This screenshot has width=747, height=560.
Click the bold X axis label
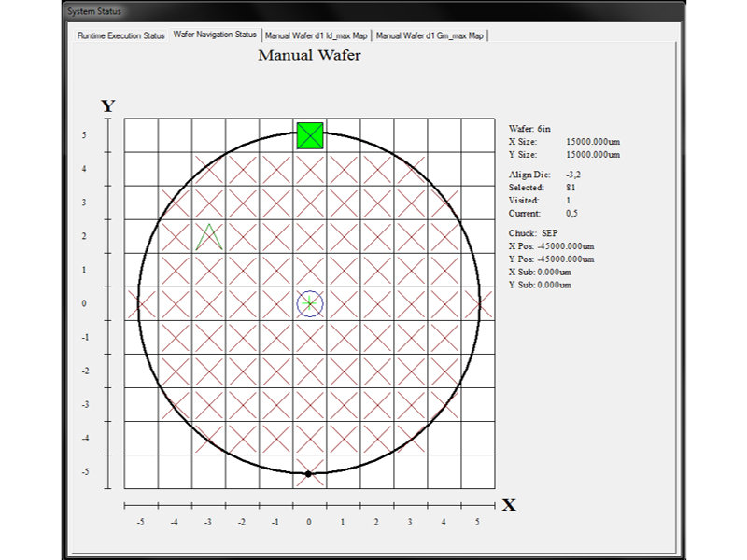point(509,505)
